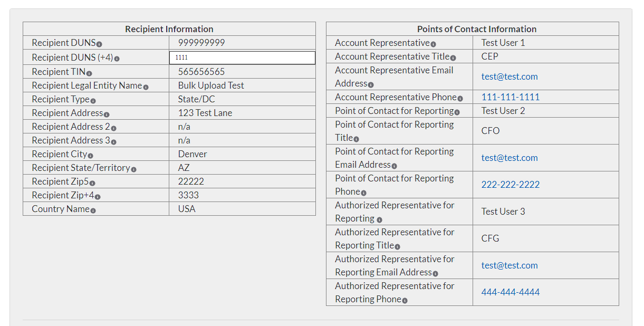Click info icon beside Recipient Type
The height and width of the screenshot is (326, 644).
coord(93,101)
